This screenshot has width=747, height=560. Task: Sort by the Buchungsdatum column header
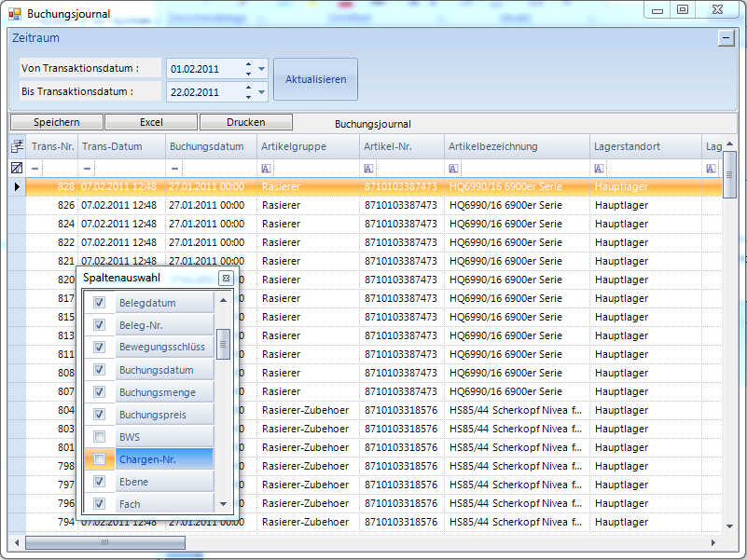pos(212,146)
